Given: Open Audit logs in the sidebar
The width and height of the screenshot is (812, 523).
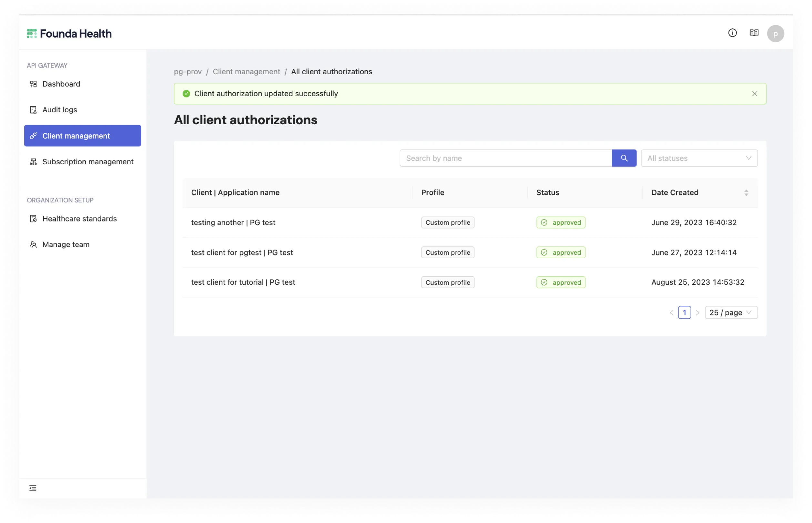Looking at the screenshot, I should pyautogui.click(x=83, y=110).
